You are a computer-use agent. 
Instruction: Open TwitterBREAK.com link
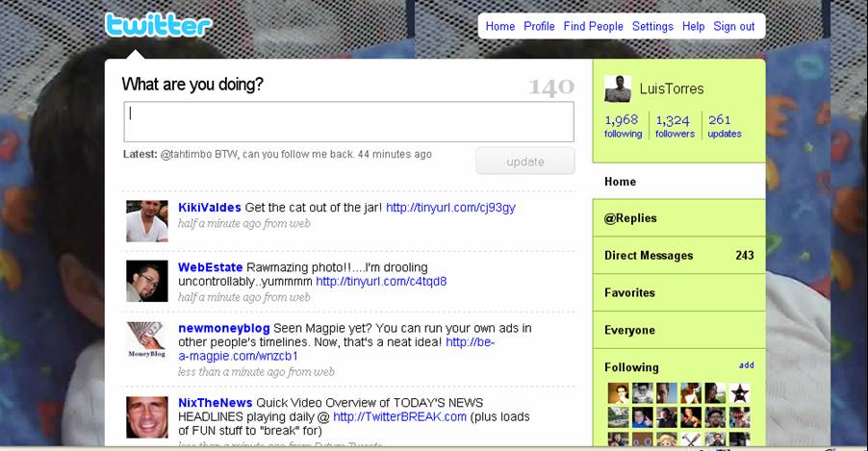(399, 416)
